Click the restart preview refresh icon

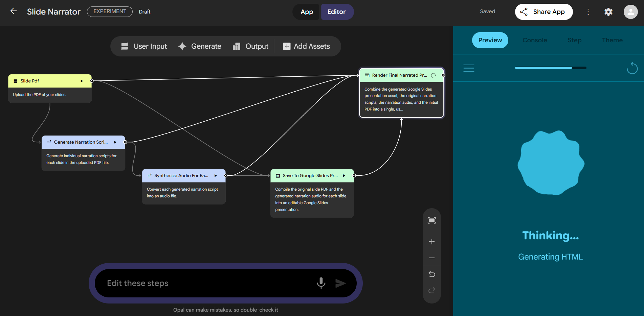coord(631,68)
